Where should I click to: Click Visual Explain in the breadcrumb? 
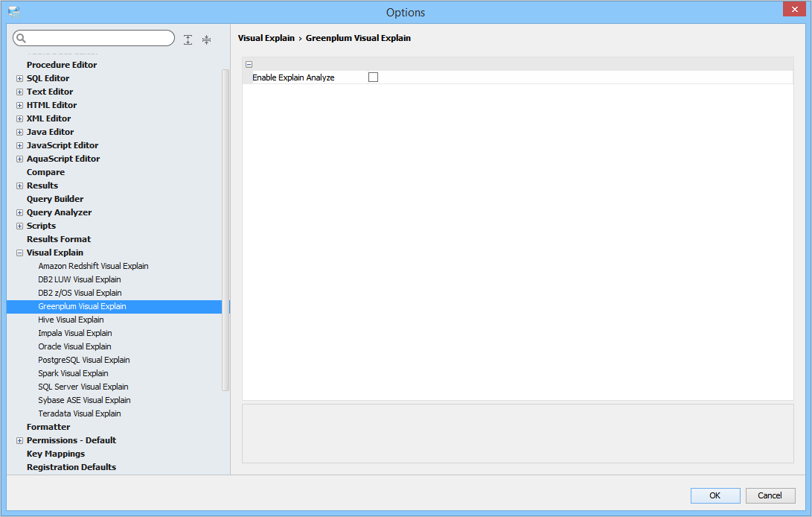266,38
